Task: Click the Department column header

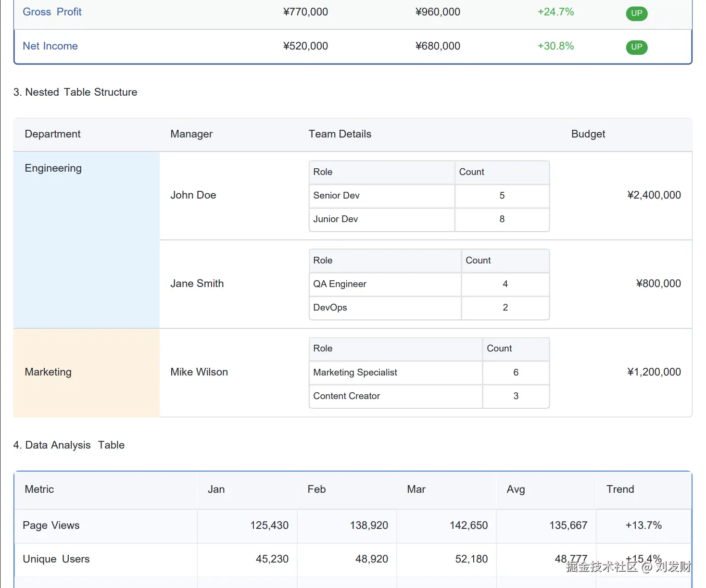Action: coord(52,134)
